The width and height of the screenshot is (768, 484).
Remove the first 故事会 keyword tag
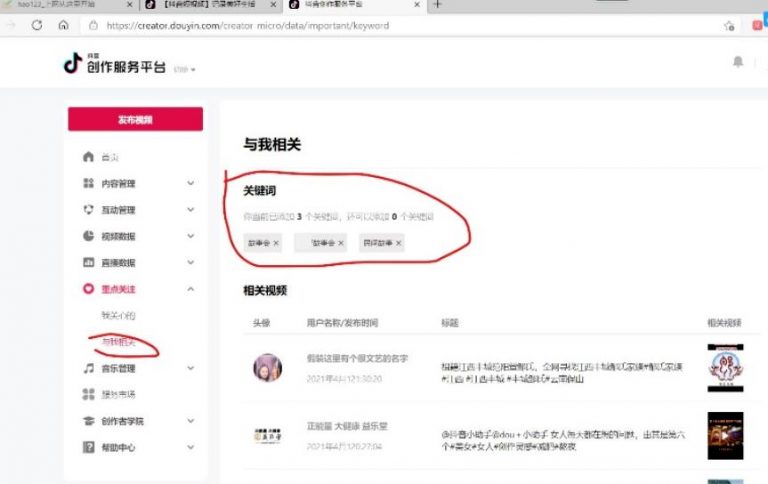[277, 243]
